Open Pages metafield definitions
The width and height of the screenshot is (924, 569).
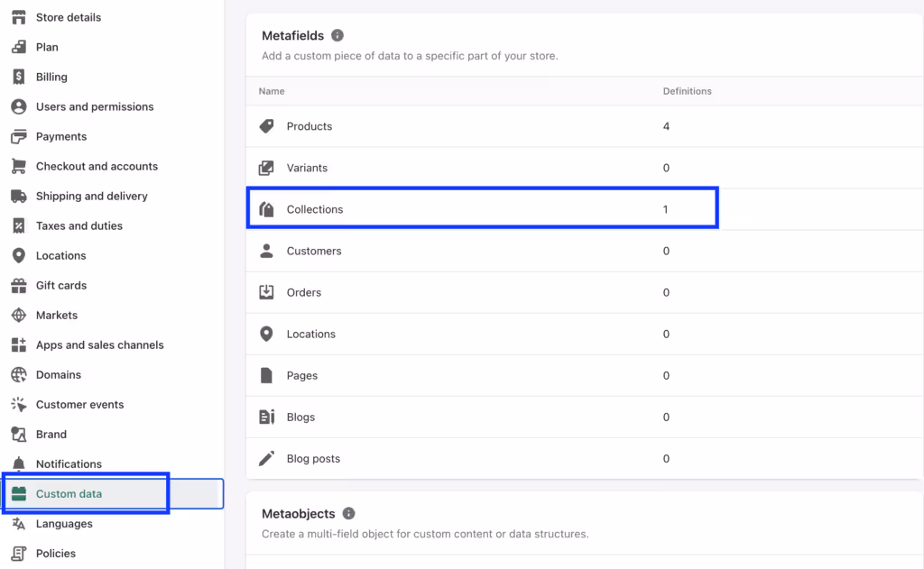[x=585, y=375]
